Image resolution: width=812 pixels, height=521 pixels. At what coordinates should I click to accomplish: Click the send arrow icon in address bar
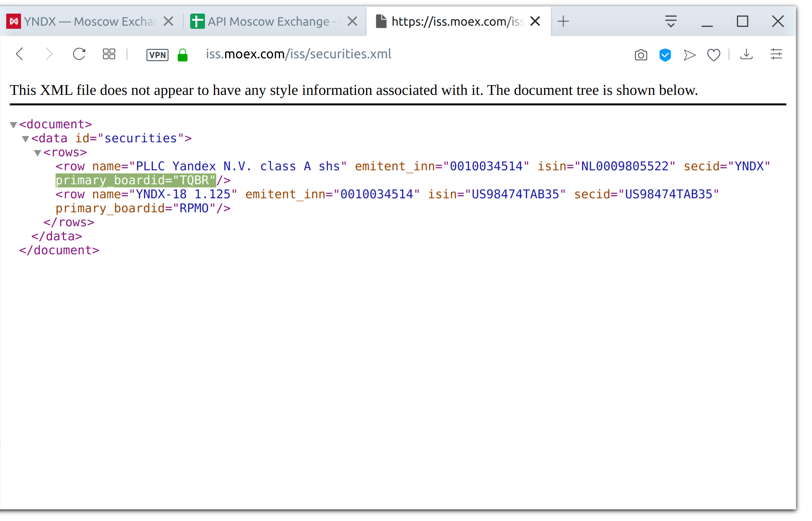click(689, 55)
